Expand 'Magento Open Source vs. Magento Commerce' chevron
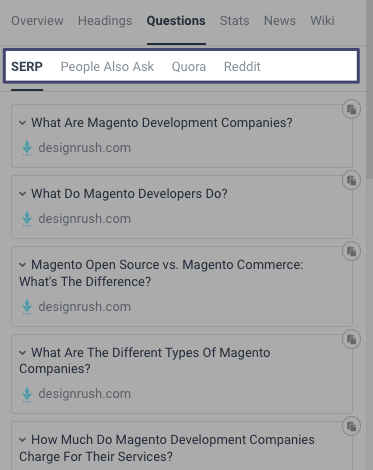This screenshot has height=470, width=373. pos(23,265)
